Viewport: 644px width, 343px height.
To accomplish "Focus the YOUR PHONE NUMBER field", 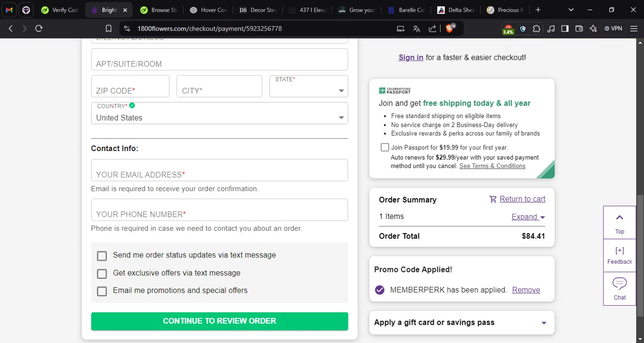I will [219, 210].
